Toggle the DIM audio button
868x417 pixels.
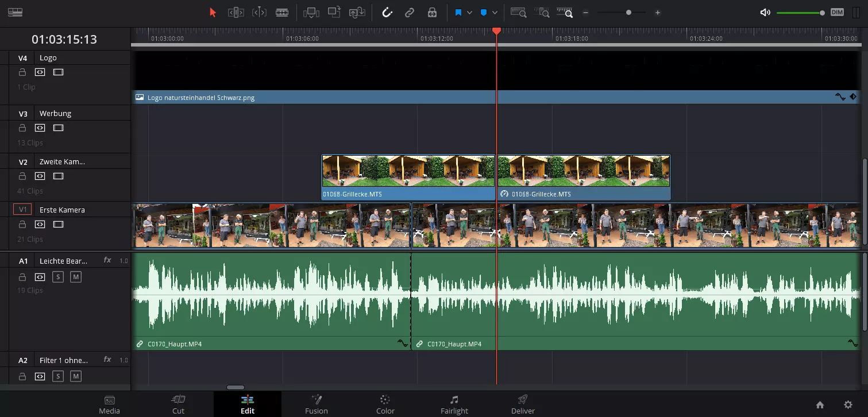(x=837, y=12)
